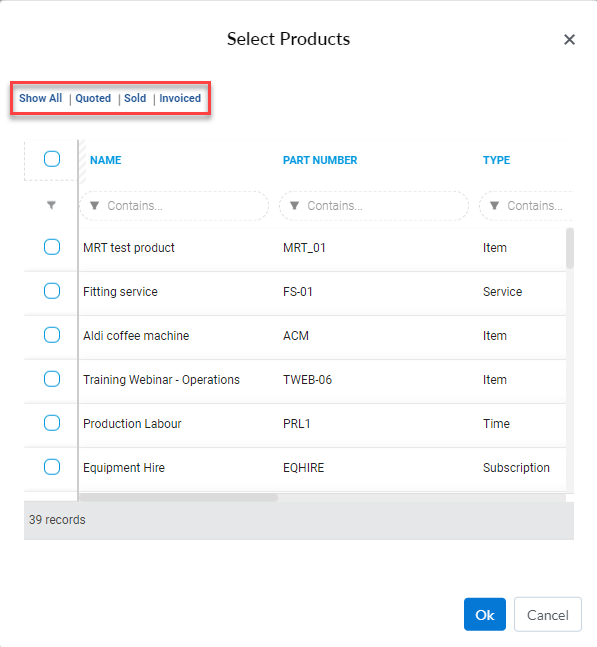Sort by the NAME column header
Image resolution: width=597 pixels, height=647 pixels.
point(106,160)
